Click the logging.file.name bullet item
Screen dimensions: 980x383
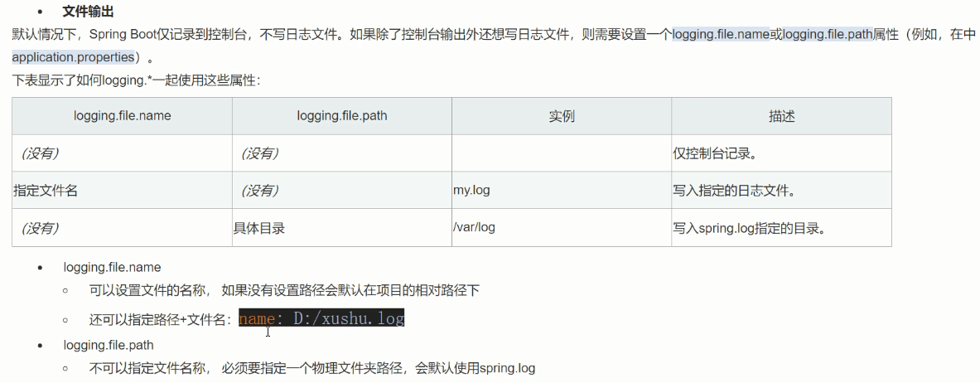(112, 267)
